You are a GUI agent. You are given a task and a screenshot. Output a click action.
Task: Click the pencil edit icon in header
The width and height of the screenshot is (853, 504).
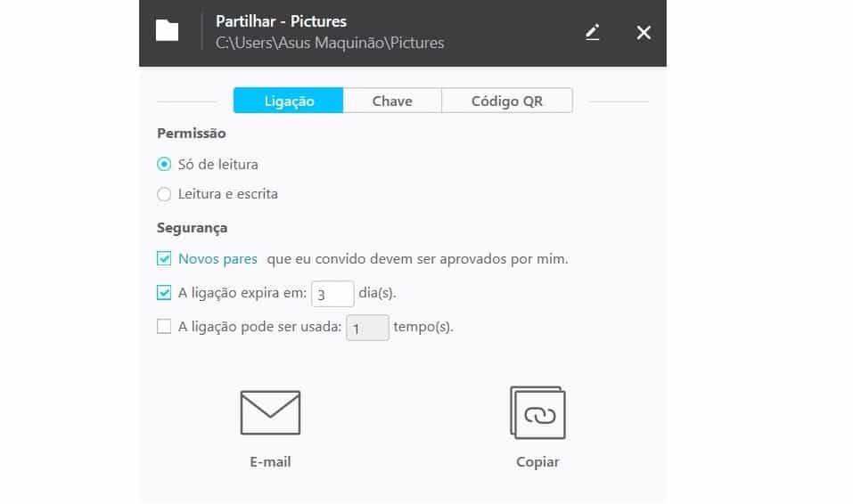pos(593,32)
